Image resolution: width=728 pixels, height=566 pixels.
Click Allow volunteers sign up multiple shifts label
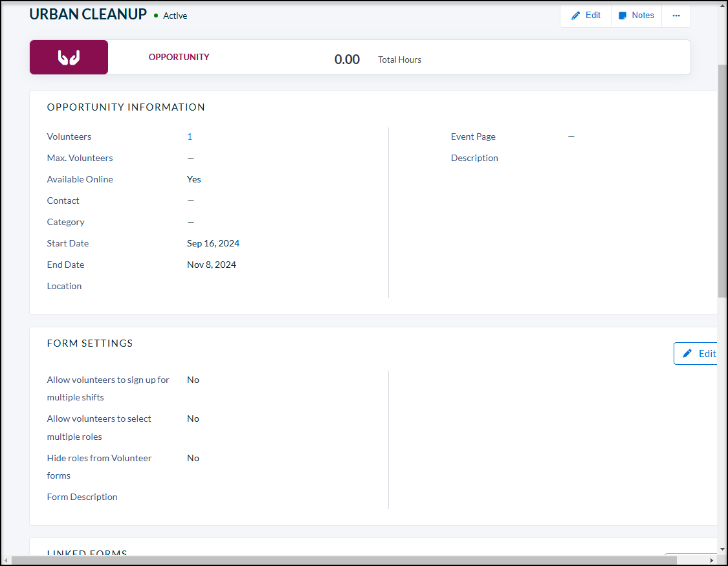tap(107, 388)
